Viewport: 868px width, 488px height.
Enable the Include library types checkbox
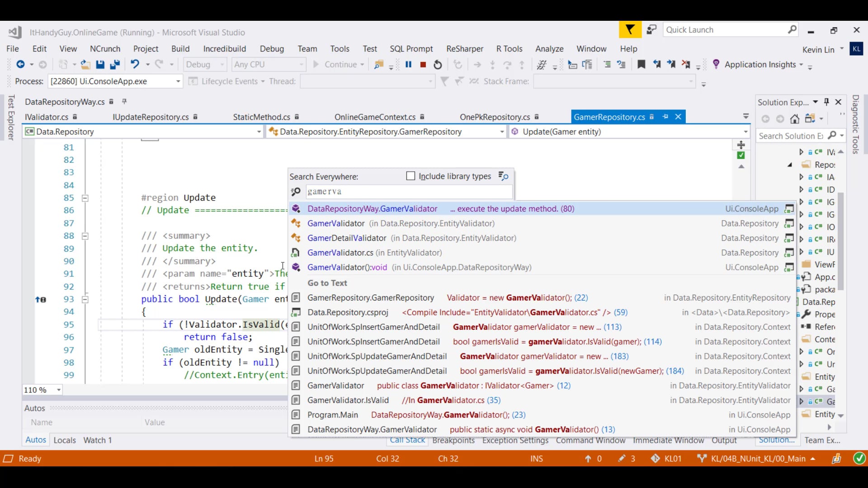[410, 176]
